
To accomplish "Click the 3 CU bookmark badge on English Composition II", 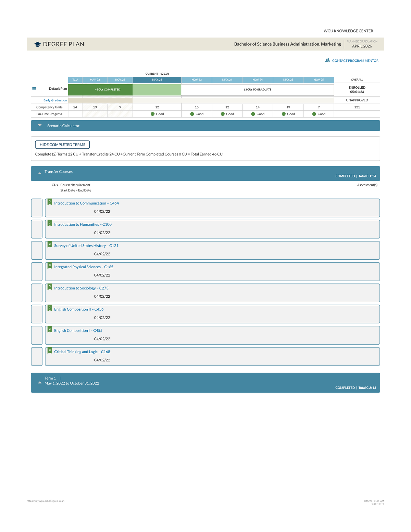I will (x=50, y=308).
